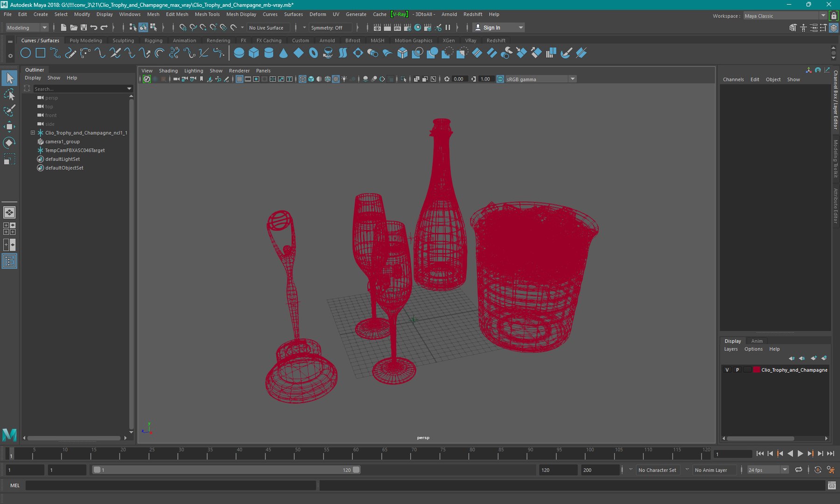Viewport: 840px width, 504px height.
Task: Undo with the status line arrow
Action: 94,28
